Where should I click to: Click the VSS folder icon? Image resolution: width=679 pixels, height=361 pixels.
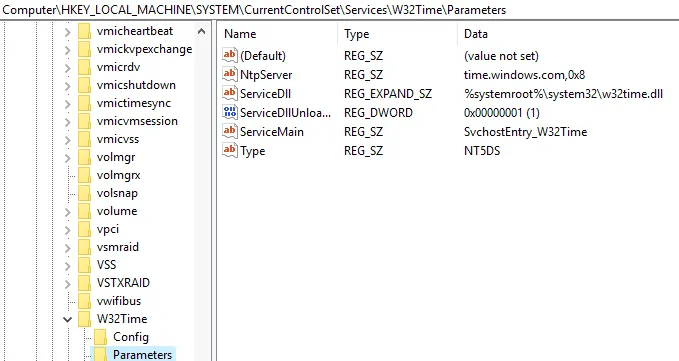(x=84, y=265)
